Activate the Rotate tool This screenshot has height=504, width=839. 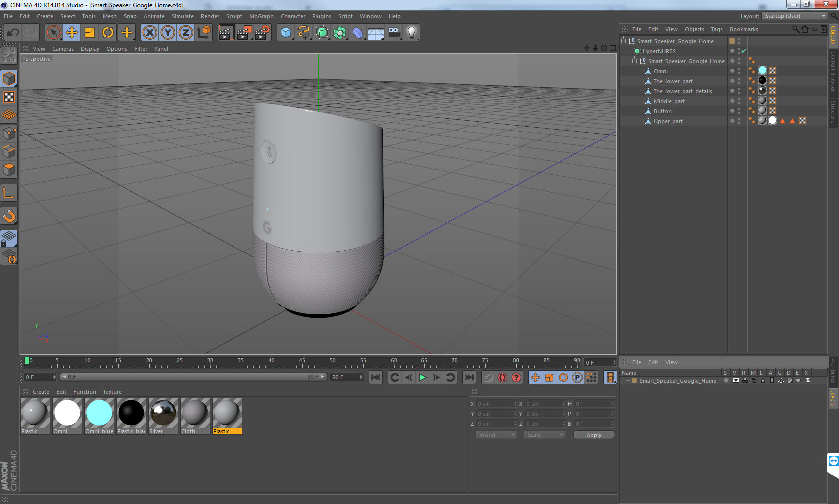point(108,33)
